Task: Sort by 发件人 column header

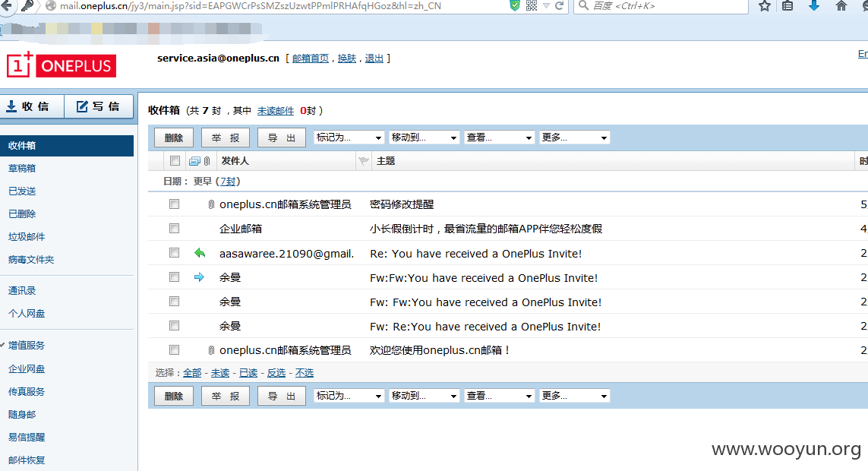Action: [235, 161]
